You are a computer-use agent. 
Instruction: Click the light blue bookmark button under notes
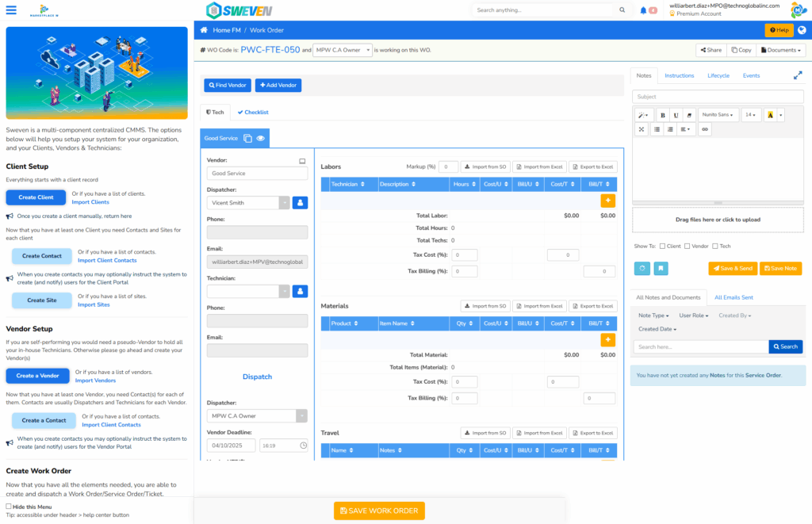pos(661,268)
